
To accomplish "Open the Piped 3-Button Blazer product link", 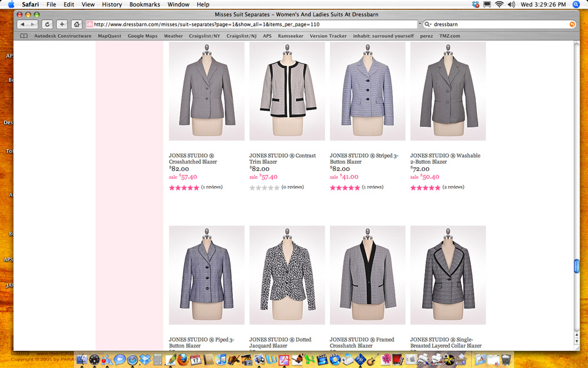I will pos(201,343).
